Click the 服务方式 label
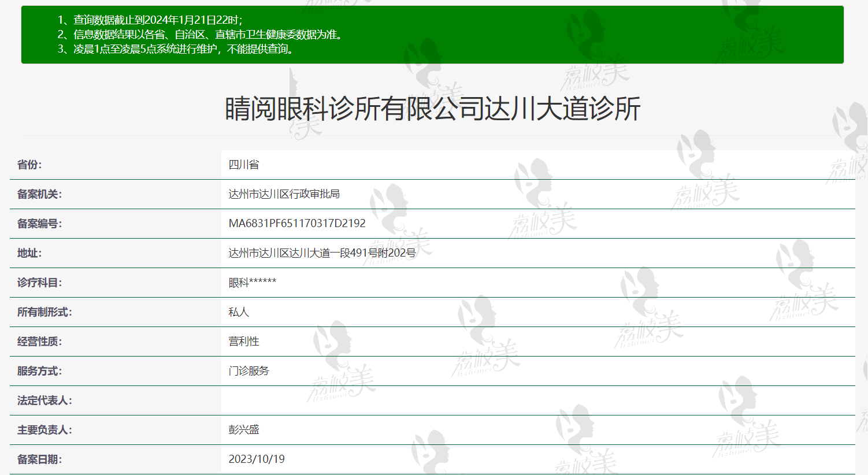The image size is (868, 475). (39, 371)
